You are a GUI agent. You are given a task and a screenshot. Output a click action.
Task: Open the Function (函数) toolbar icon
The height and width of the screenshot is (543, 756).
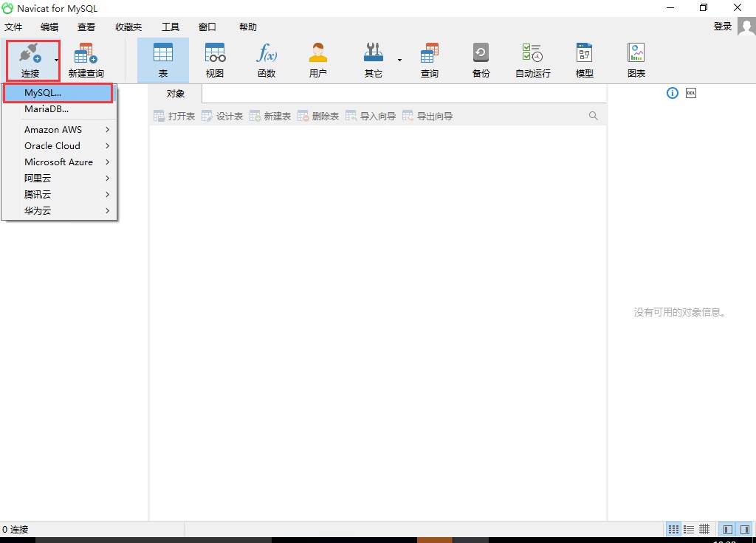tap(267, 60)
